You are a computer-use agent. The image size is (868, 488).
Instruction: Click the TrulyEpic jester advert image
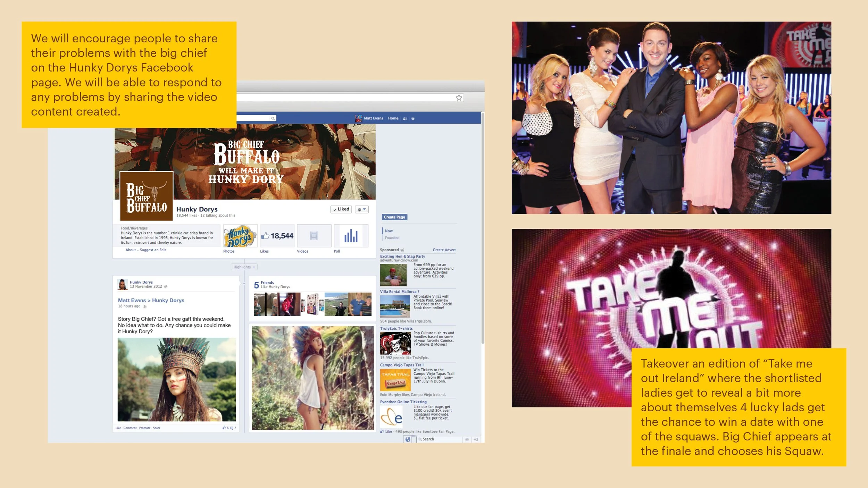(x=395, y=343)
